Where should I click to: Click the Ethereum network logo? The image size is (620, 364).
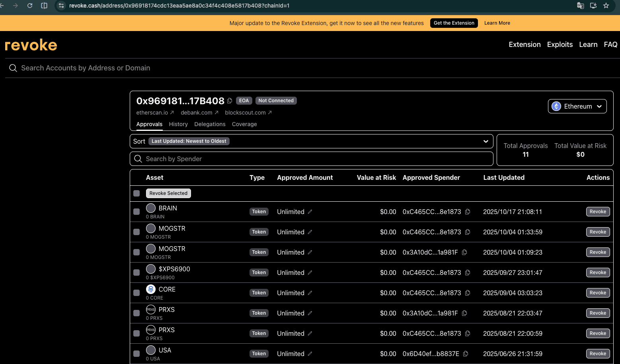click(x=556, y=106)
